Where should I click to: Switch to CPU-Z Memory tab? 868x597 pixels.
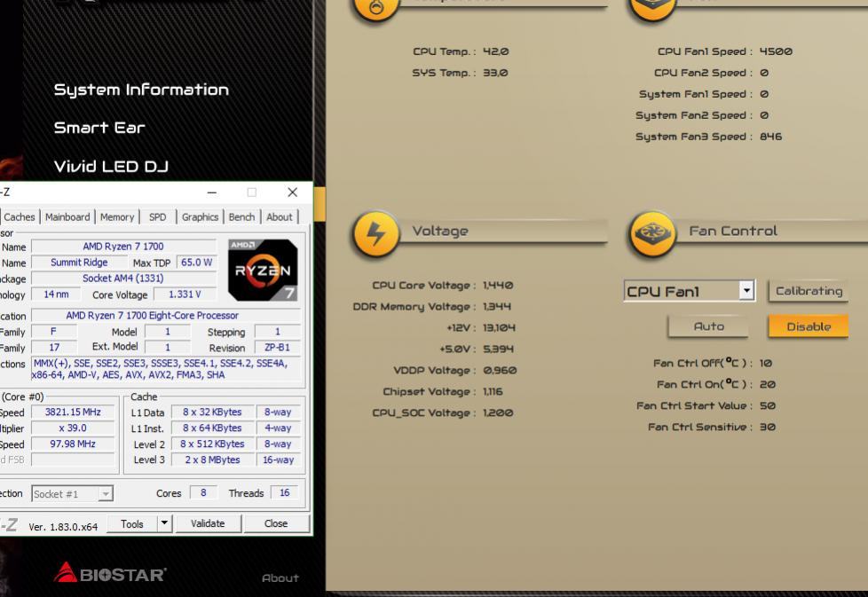(x=117, y=217)
